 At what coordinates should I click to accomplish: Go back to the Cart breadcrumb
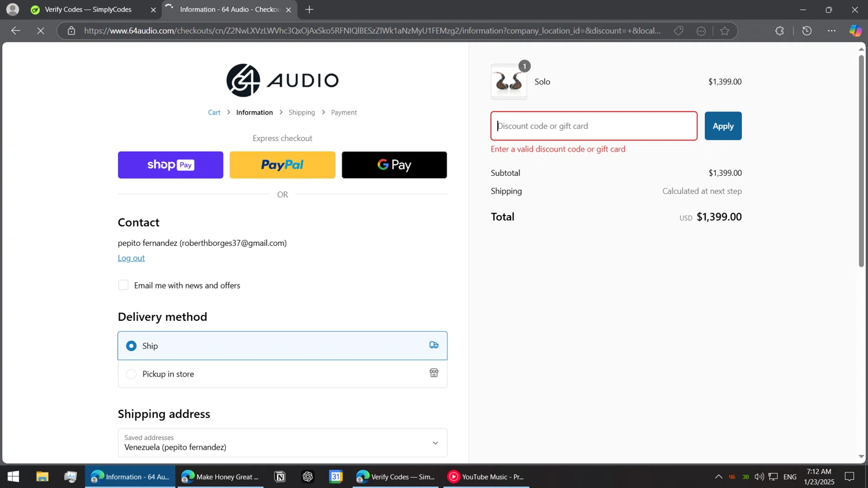pyautogui.click(x=214, y=113)
